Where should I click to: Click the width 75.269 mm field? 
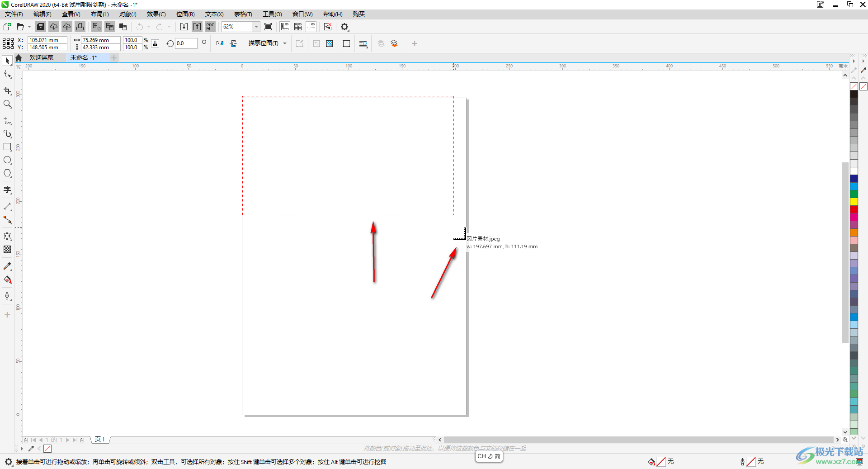100,40
